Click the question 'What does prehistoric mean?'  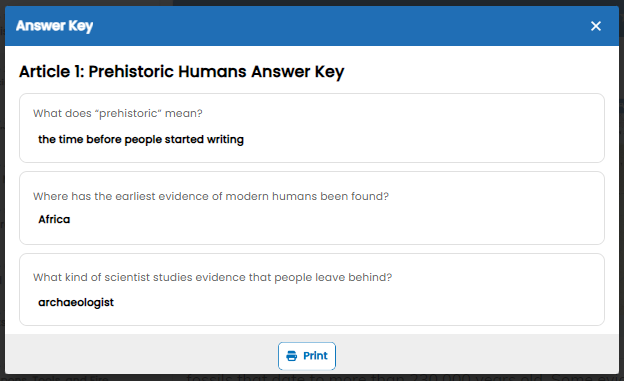(118, 113)
